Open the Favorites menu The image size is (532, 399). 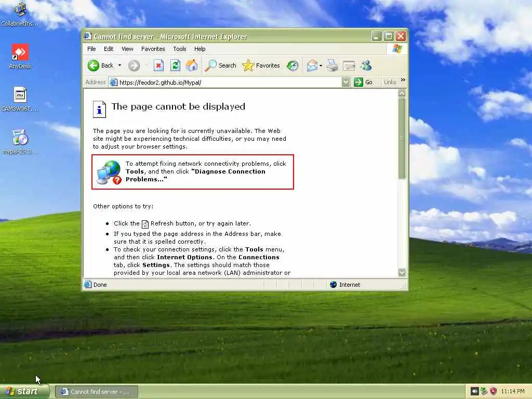click(x=153, y=49)
